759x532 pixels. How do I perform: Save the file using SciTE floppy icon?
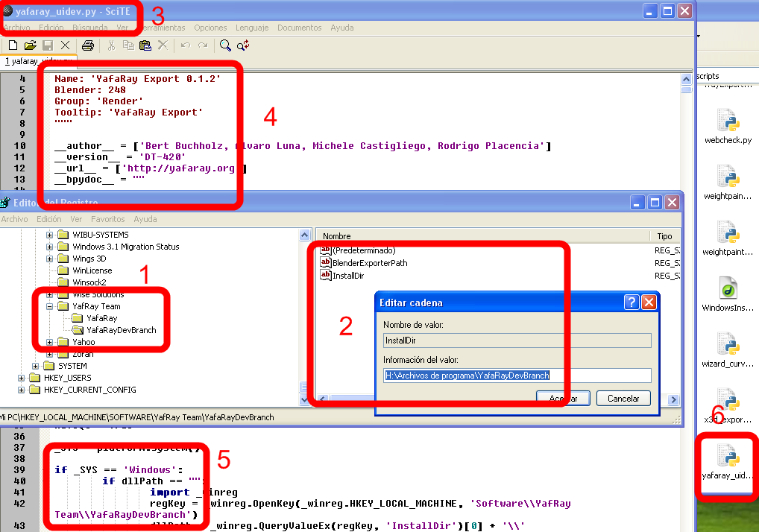click(48, 45)
